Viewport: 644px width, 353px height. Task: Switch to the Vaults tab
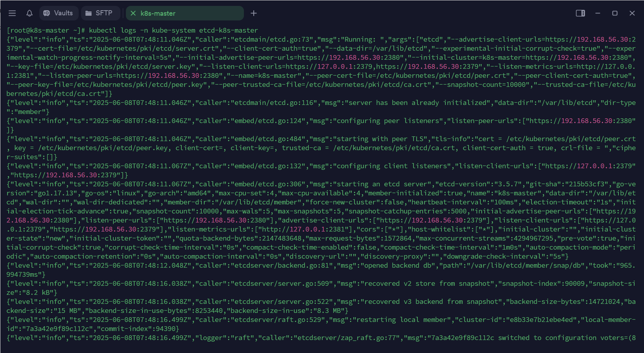59,13
